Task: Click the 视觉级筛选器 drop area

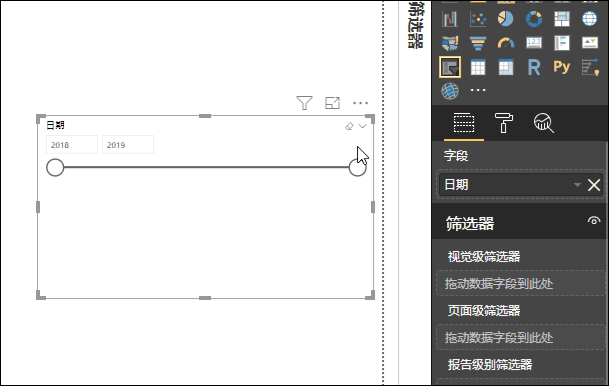Action: pos(520,283)
